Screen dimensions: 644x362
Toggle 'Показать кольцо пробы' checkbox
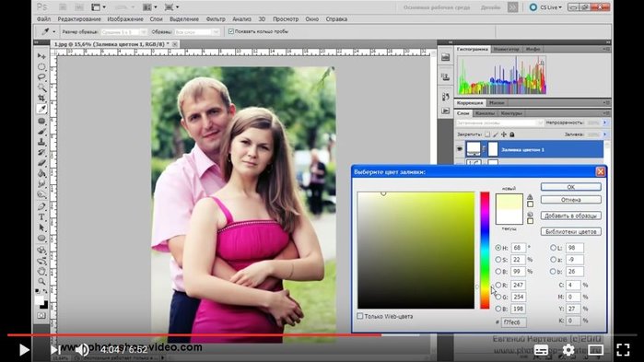click(231, 31)
